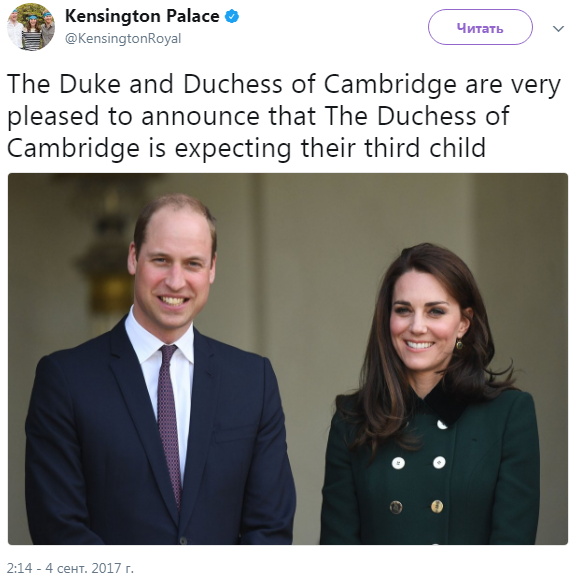Expand the tweet options chevron
The image size is (583, 577).
[x=558, y=29]
